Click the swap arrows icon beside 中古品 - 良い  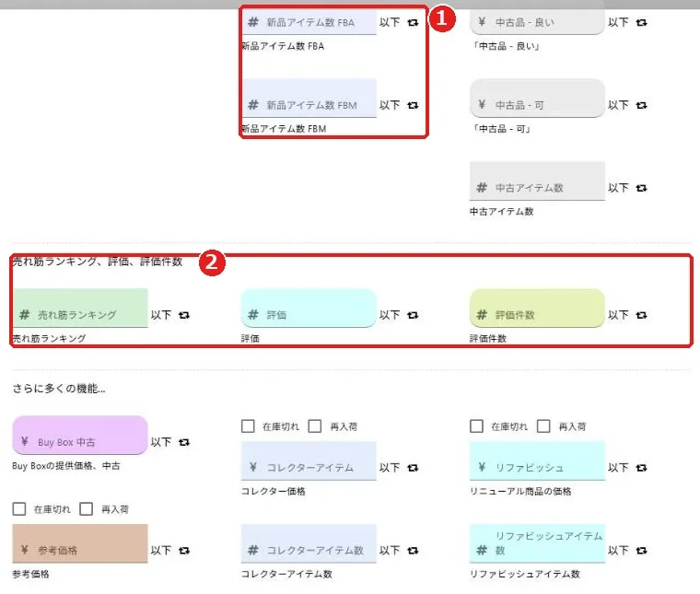pos(642,22)
